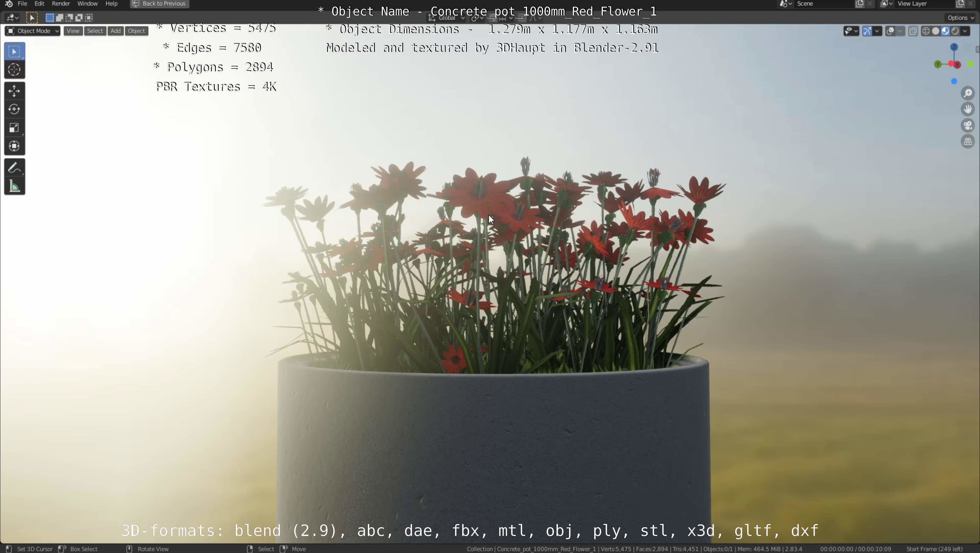Viewport: 980px width, 553px height.
Task: Set selection mode to Extend (second square icon)
Action: (x=59, y=18)
